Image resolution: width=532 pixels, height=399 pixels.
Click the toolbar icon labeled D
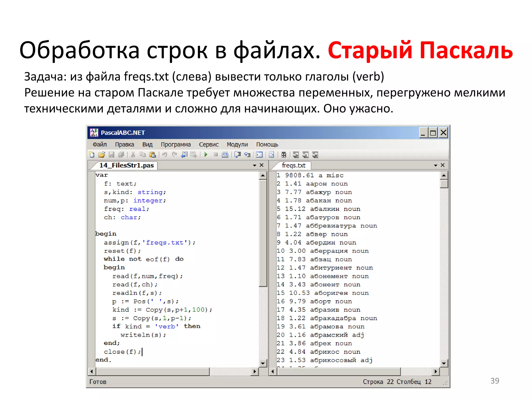click(x=296, y=155)
